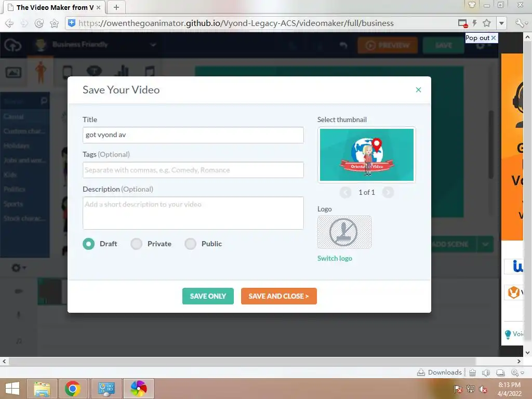Click the address bar URL
The height and width of the screenshot is (399, 532).
pyautogui.click(x=236, y=23)
